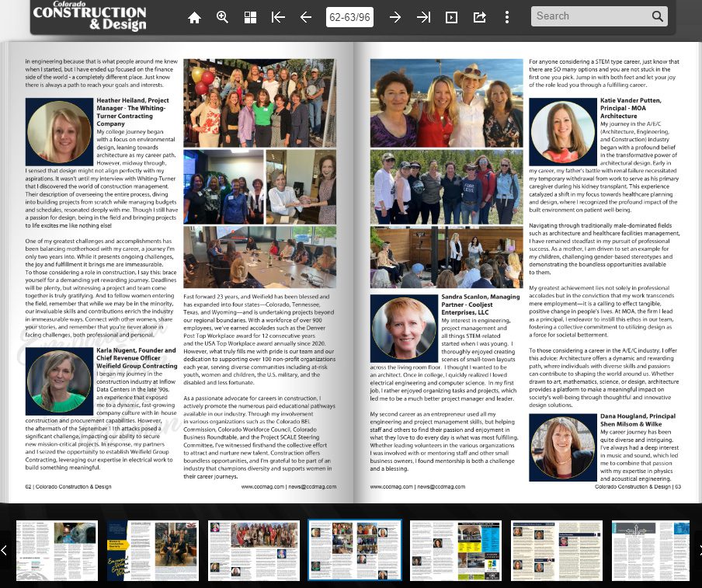Open the blue-yellow cover spread thumbnail
Image resolution: width=702 pixels, height=588 pixels.
[153, 551]
